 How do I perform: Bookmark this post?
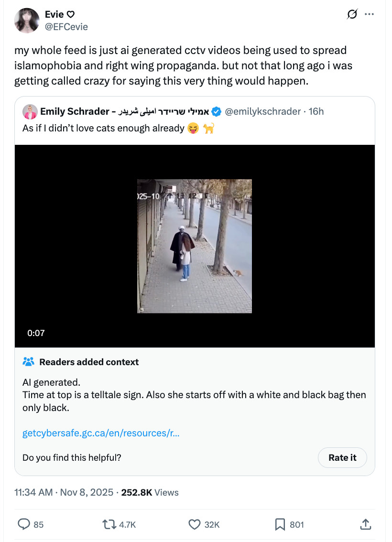point(280,524)
